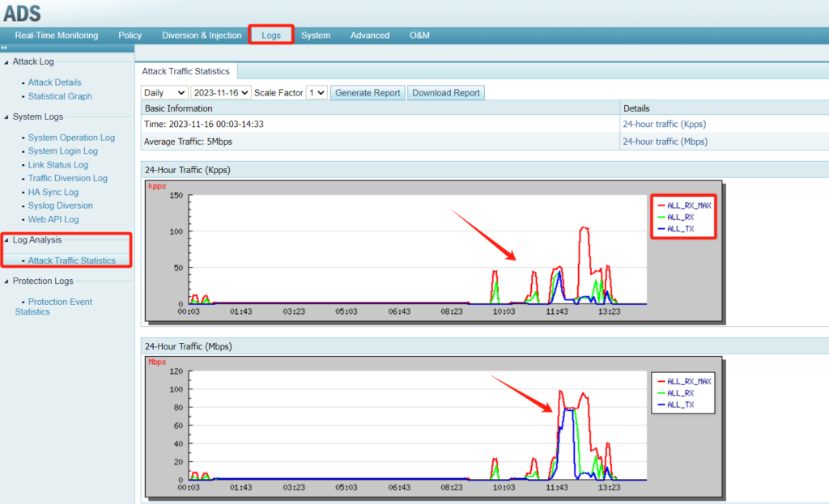Collapse the System Logs section
Viewport: 829px width, 504px height.
click(6, 116)
